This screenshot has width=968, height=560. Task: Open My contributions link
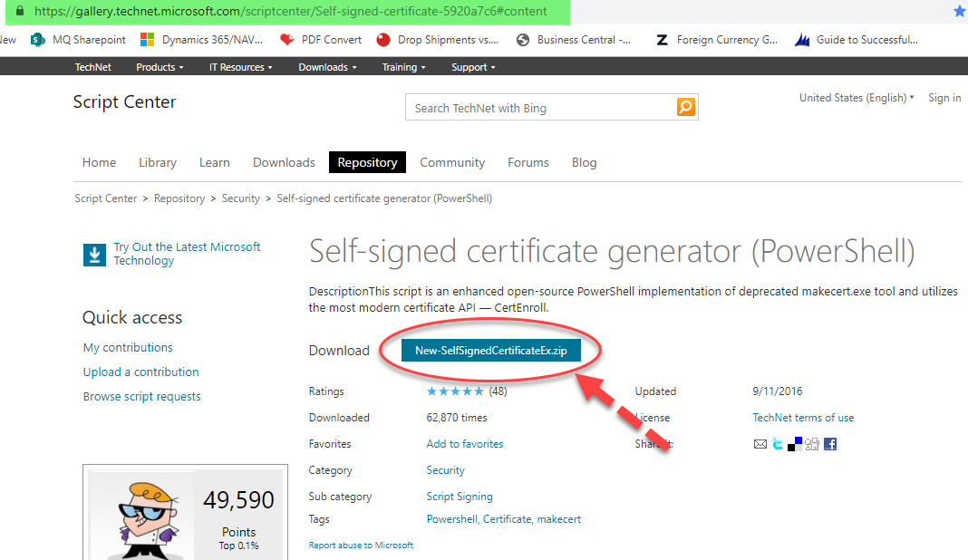point(128,348)
